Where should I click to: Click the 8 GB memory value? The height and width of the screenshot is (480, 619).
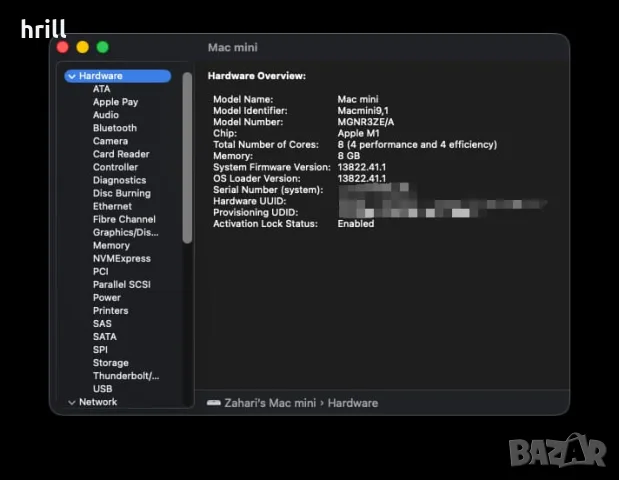coord(349,156)
